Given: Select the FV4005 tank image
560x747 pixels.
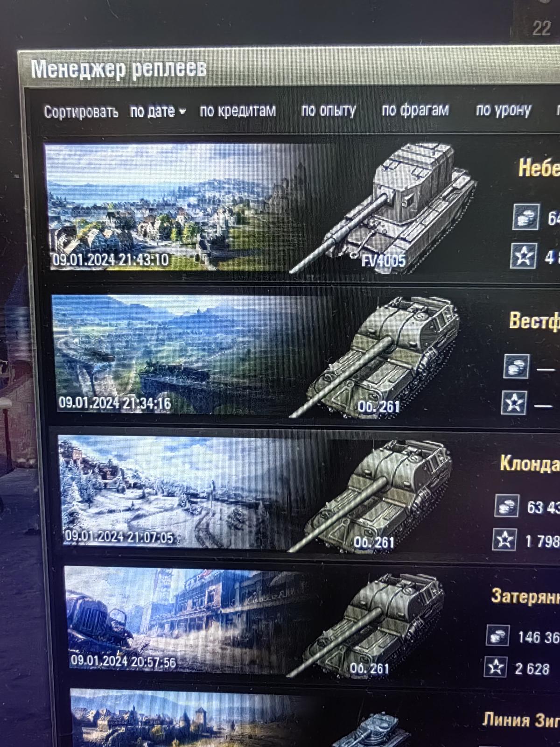Looking at the screenshot, I should (384, 208).
